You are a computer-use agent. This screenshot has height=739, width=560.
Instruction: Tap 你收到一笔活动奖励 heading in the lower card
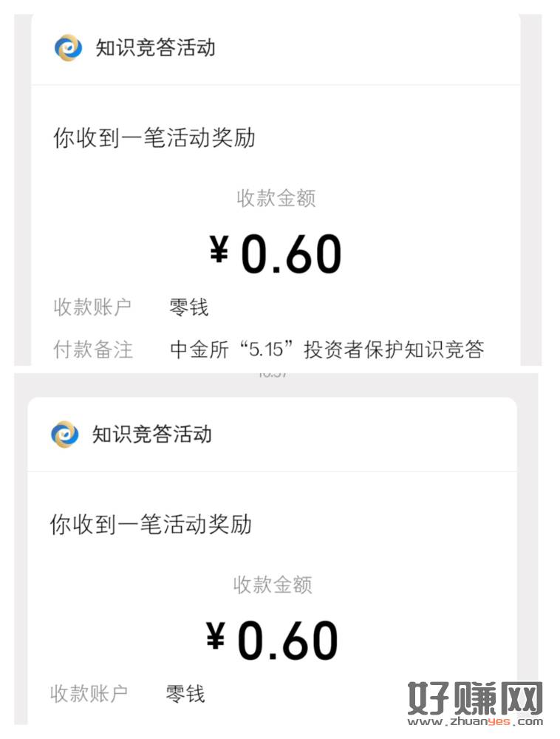(x=151, y=525)
